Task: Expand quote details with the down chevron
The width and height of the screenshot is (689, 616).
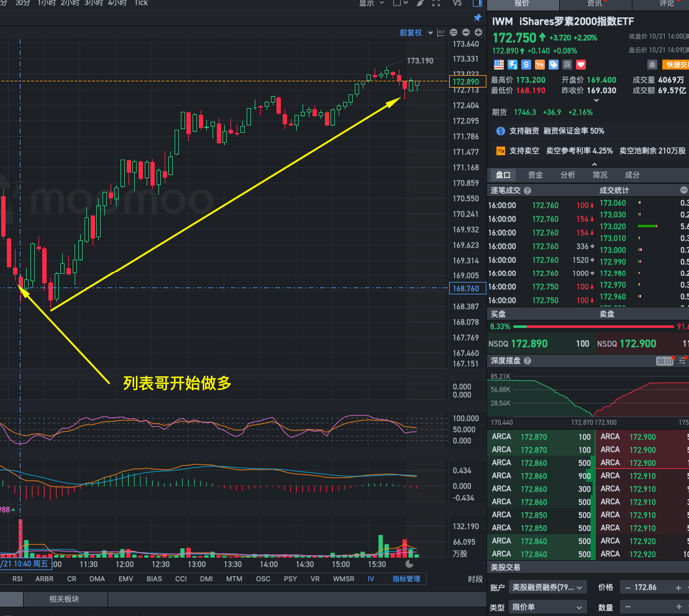Action: (x=596, y=101)
